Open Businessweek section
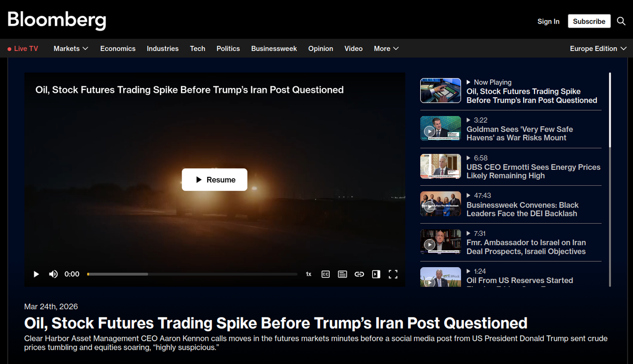 [x=274, y=48]
